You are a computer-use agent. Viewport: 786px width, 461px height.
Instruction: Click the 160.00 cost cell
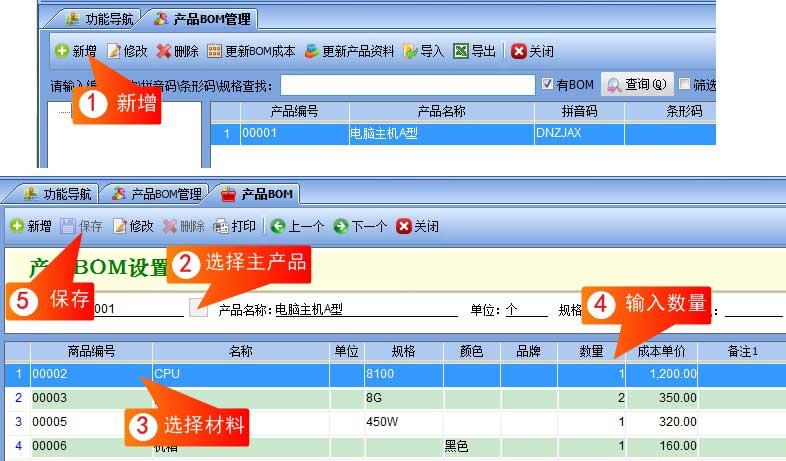(x=662, y=446)
